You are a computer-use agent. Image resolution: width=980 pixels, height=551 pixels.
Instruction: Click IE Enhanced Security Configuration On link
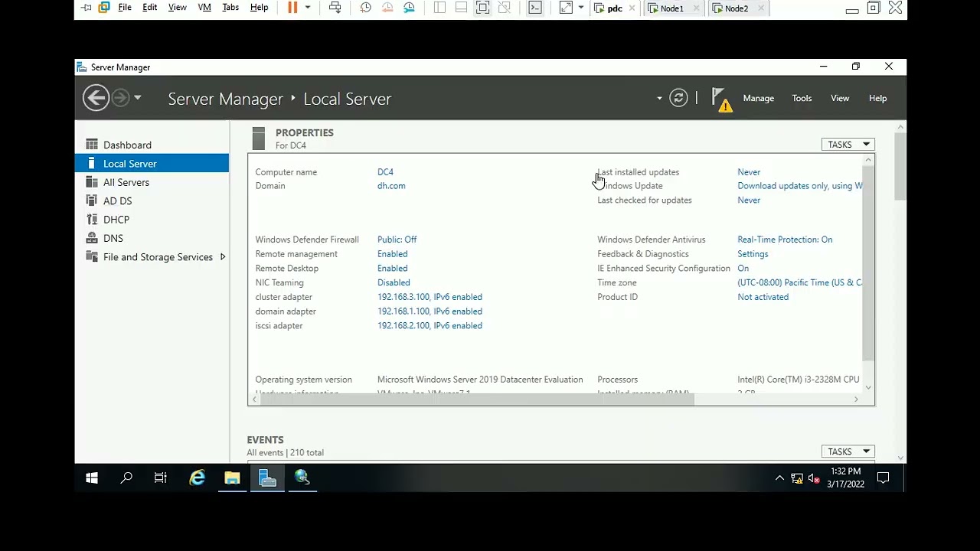pyautogui.click(x=743, y=269)
